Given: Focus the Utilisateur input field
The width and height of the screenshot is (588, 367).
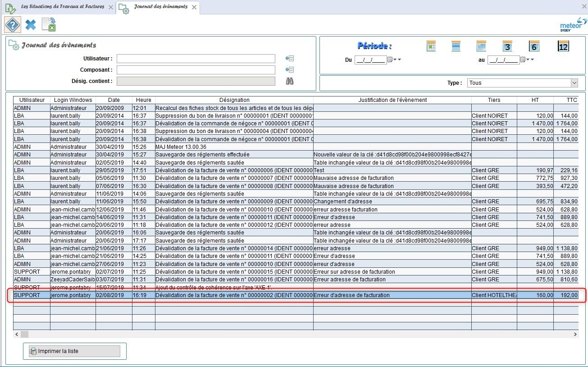Looking at the screenshot, I should (196, 59).
